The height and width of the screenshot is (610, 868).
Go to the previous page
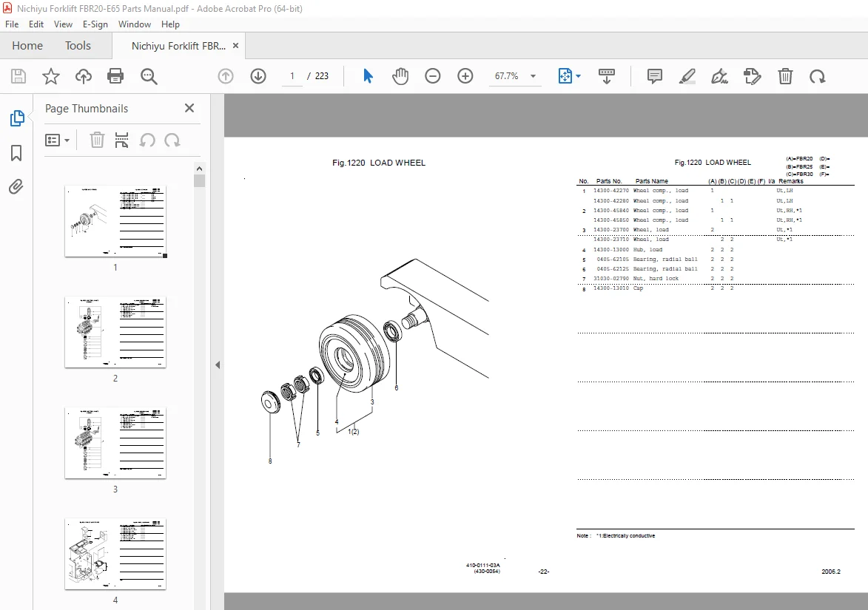tap(225, 76)
